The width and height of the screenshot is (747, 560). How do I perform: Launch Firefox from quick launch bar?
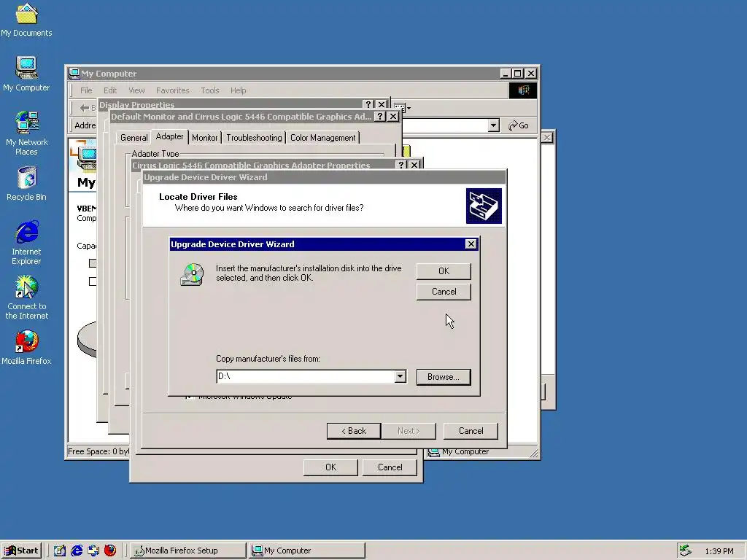pyautogui.click(x=110, y=551)
